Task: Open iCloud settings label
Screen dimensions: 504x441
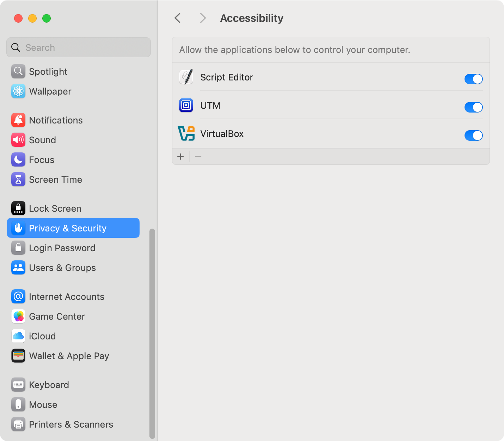Action: (42, 336)
